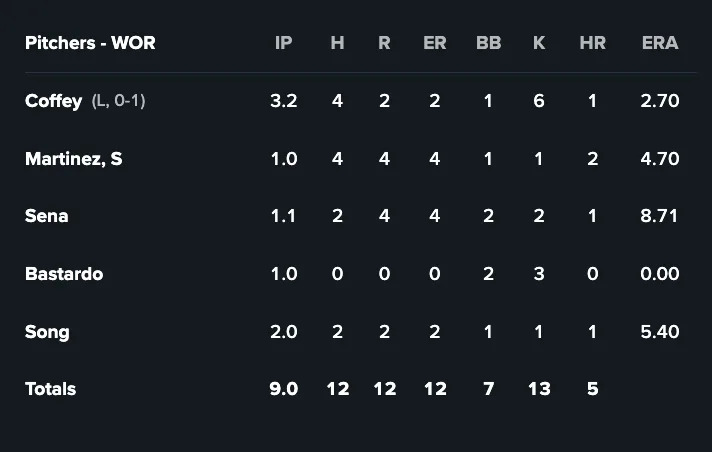
Task: Click Coffey's 2.70 ERA value
Action: 660,101
